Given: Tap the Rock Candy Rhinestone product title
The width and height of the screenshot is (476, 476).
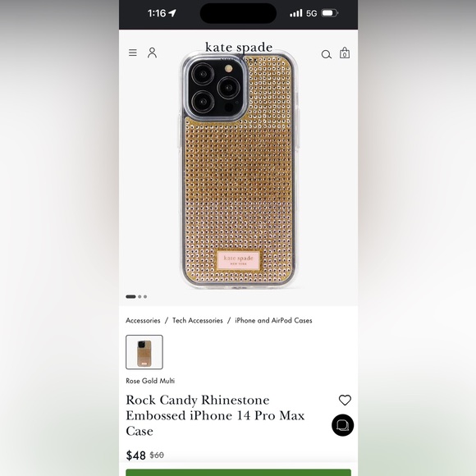Looking at the screenshot, I should point(215,415).
